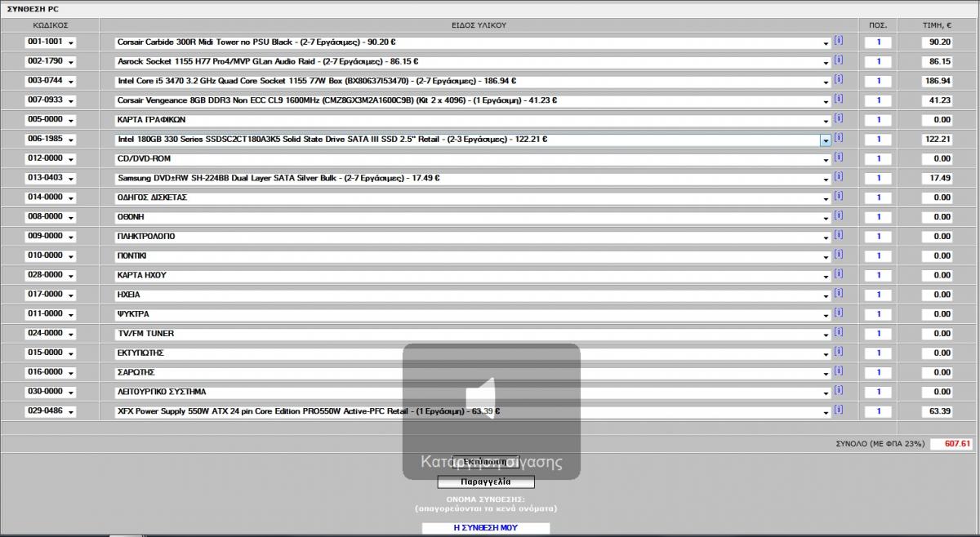This screenshot has height=537, width=980.
Task: Focus the Η ΣΥΝΘΕΣΗ ΜΟΥ name field
Action: (485, 528)
